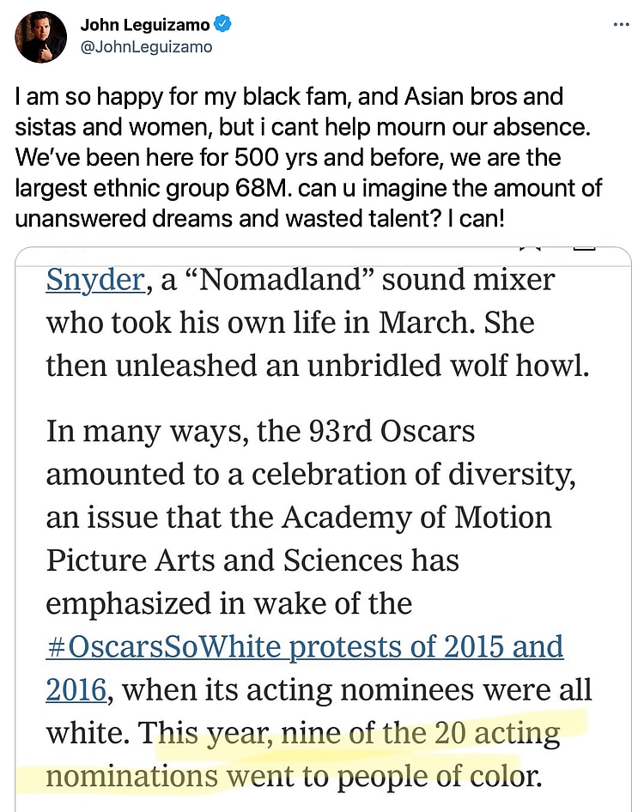Click the 'unanswered dreams and wasted talent' line
Image resolution: width=644 pixels, height=812 pixels.
(215, 218)
